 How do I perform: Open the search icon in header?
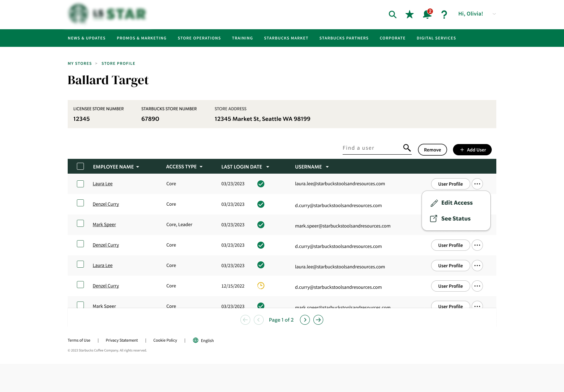pyautogui.click(x=392, y=14)
